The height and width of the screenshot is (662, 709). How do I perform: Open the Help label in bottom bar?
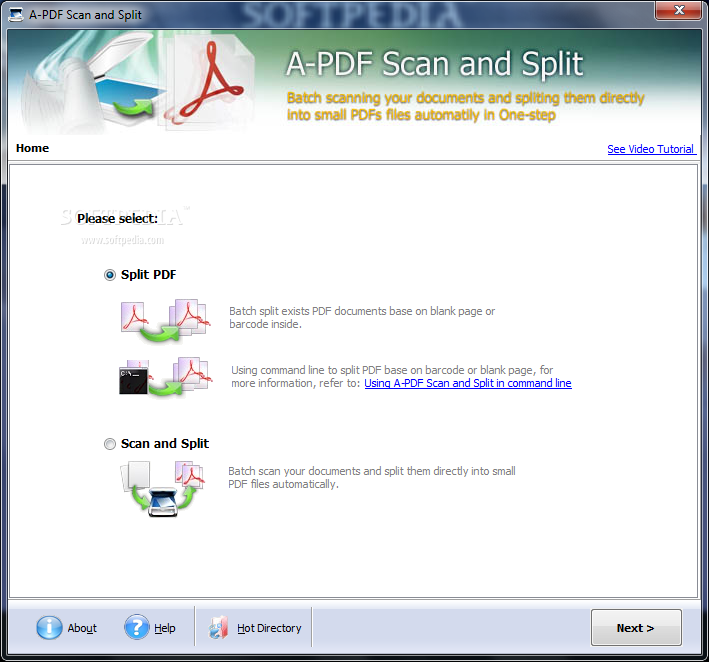pyautogui.click(x=165, y=628)
